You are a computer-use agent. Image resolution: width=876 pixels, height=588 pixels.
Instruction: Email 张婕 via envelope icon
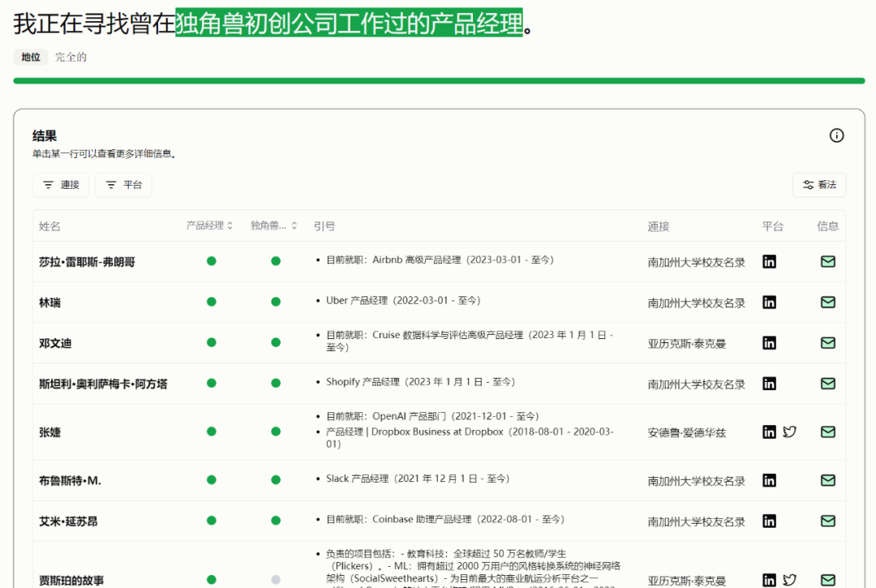click(828, 431)
